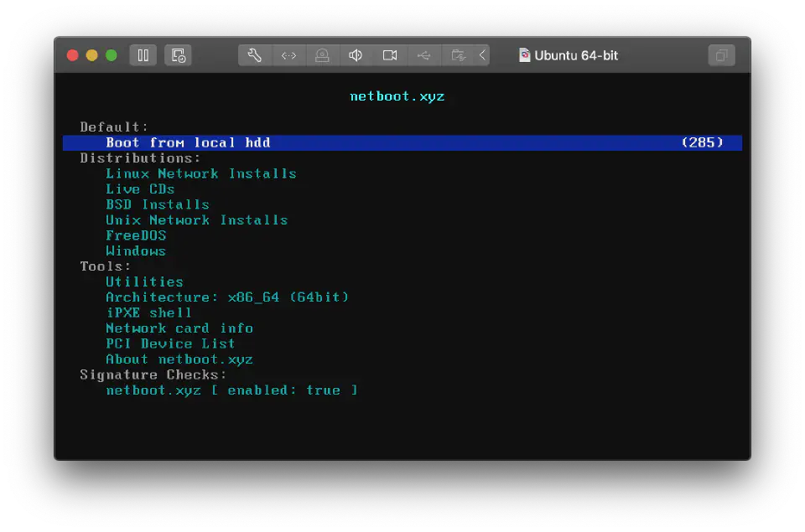Open the wrench settings icon
The height and width of the screenshot is (532, 805).
(255, 55)
